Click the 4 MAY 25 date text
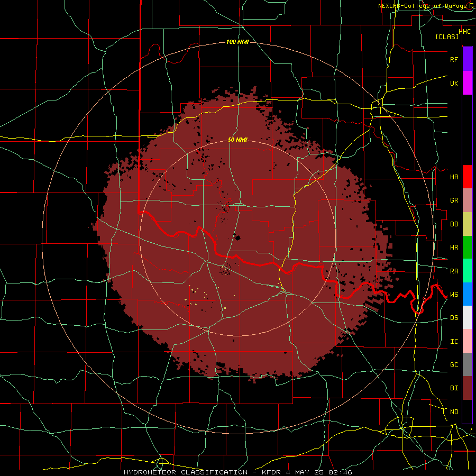Viewport: 476px width, 476px height. pos(305,472)
